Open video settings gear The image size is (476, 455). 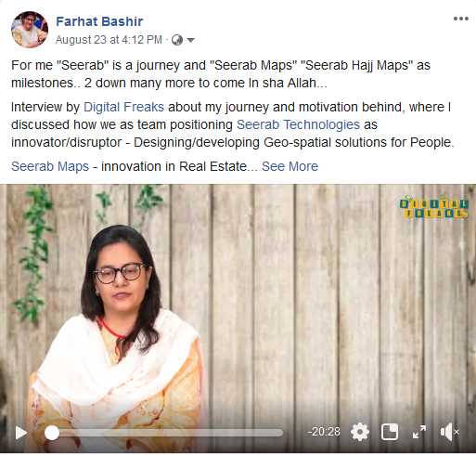pos(360,432)
